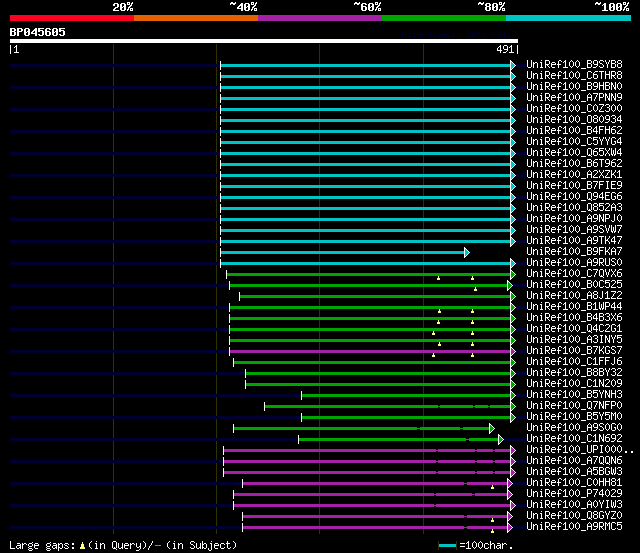Click the UniRef100_A9TK47 label

tap(574, 241)
